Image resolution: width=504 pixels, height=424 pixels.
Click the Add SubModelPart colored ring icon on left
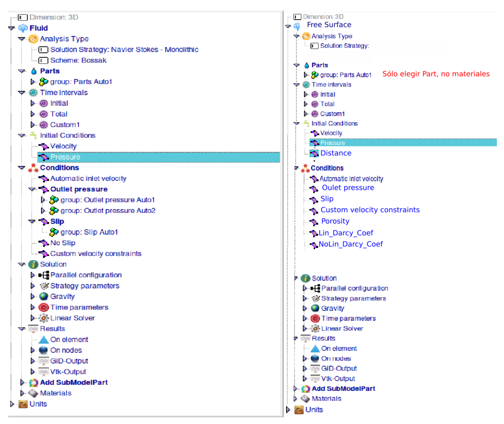[x=33, y=382]
